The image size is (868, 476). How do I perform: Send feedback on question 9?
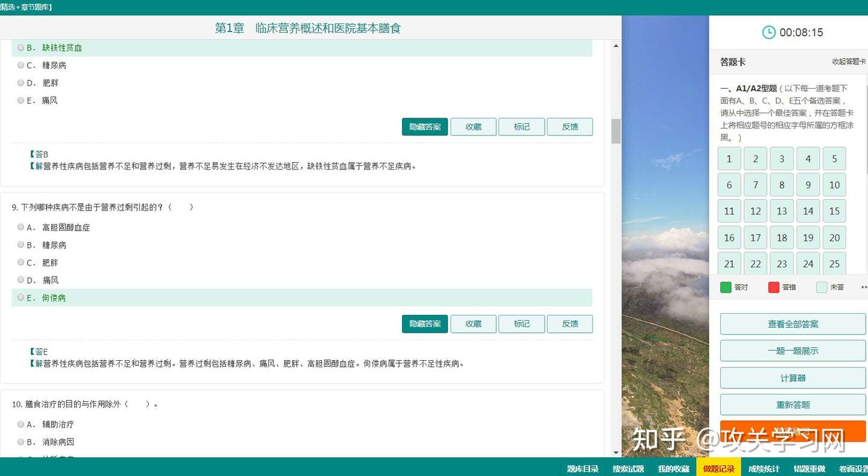pos(570,324)
